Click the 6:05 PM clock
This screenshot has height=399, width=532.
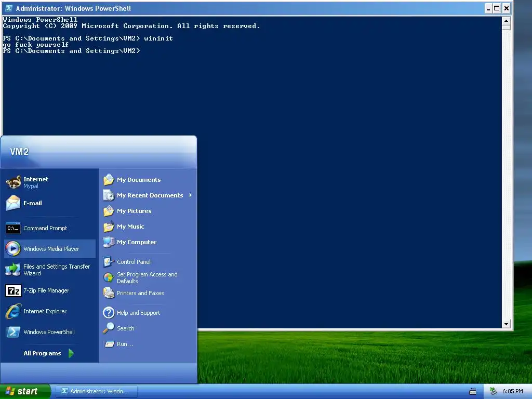[x=512, y=391]
